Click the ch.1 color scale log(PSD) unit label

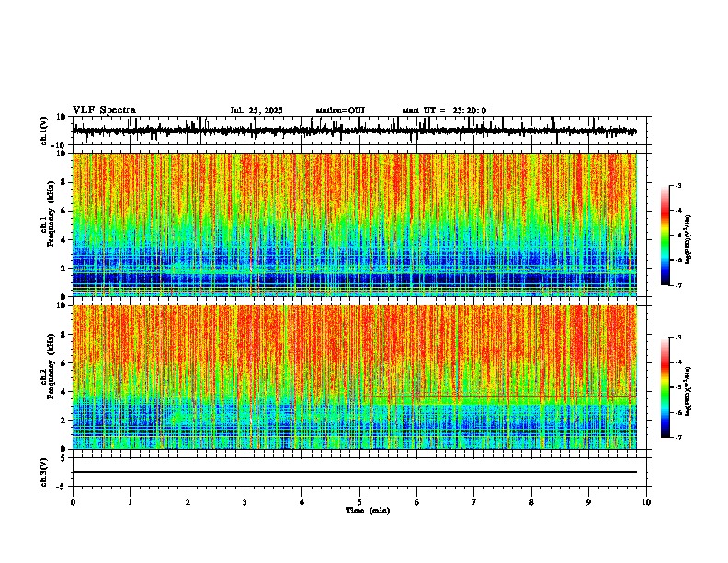click(x=688, y=240)
